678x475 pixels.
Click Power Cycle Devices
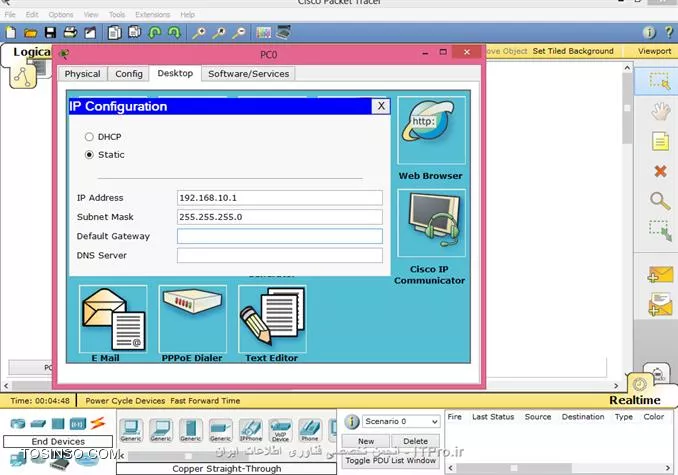(125, 401)
